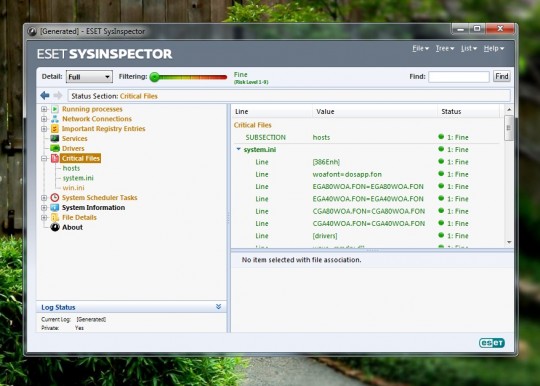The height and width of the screenshot is (386, 540).
Task: Expand System Scheduler Tasks node
Action: click(44, 198)
